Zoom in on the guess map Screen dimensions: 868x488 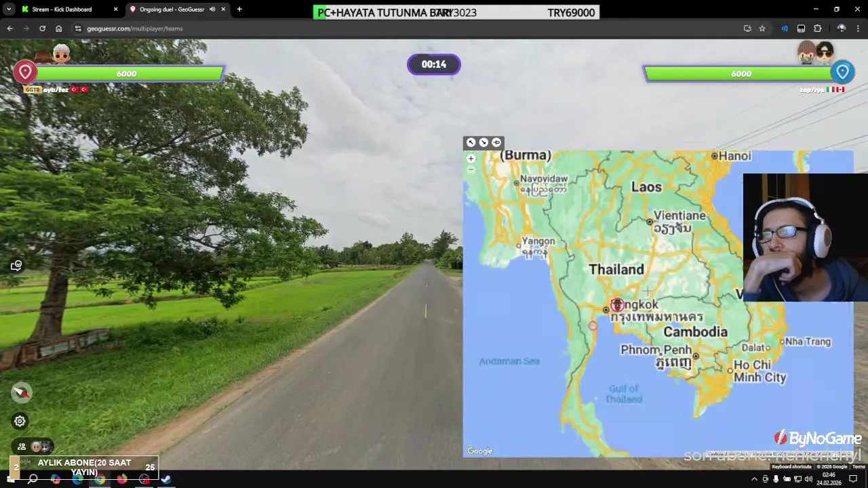(x=471, y=159)
